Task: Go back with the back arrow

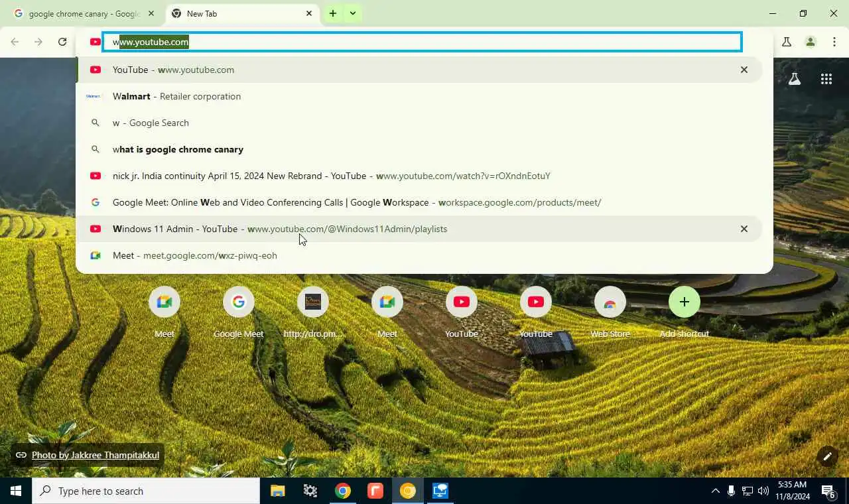Action: (x=15, y=42)
